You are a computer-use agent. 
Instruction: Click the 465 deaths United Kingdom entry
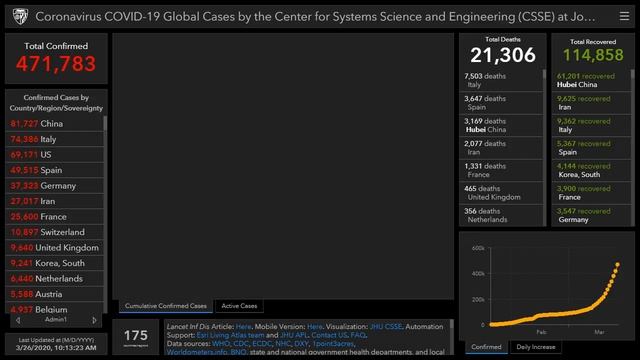(x=501, y=193)
